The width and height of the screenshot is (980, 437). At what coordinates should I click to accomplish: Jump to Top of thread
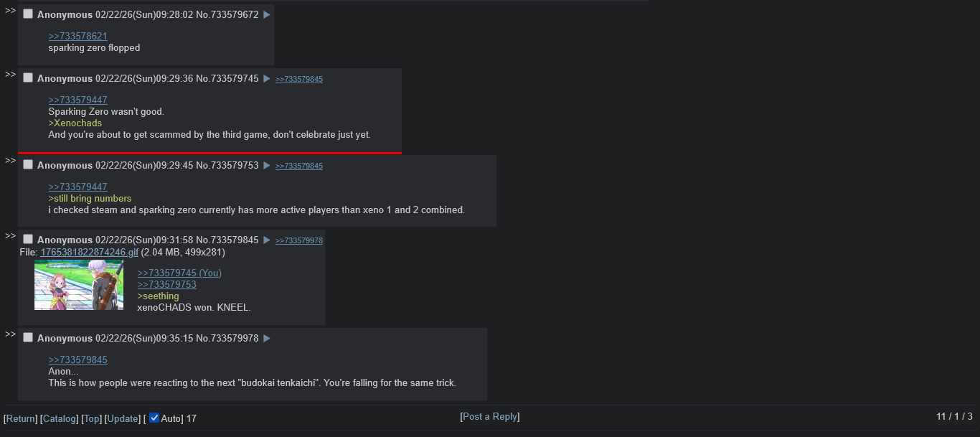pyautogui.click(x=91, y=418)
